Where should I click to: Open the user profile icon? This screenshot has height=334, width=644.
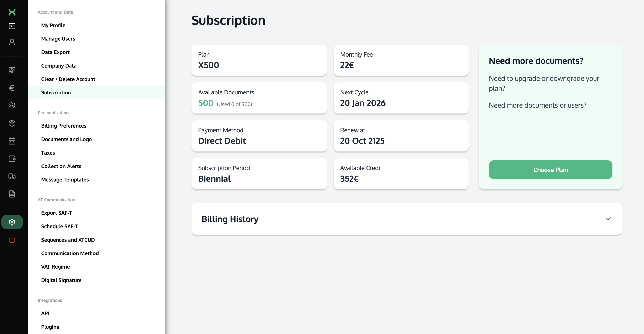[12, 42]
